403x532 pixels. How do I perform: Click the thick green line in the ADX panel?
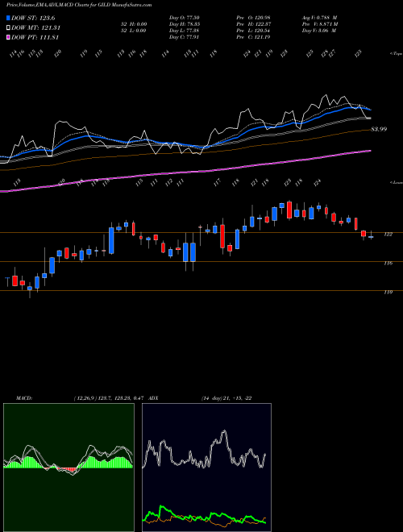(204, 517)
